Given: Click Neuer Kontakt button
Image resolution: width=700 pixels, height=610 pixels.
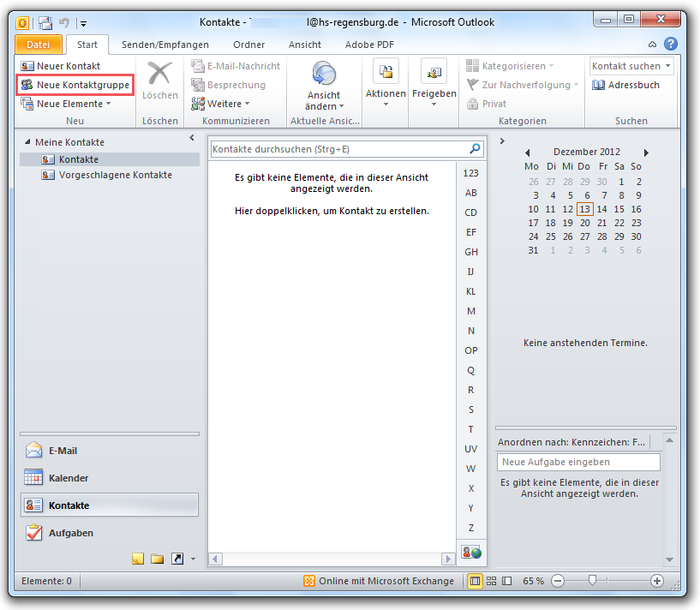Looking at the screenshot, I should [61, 66].
